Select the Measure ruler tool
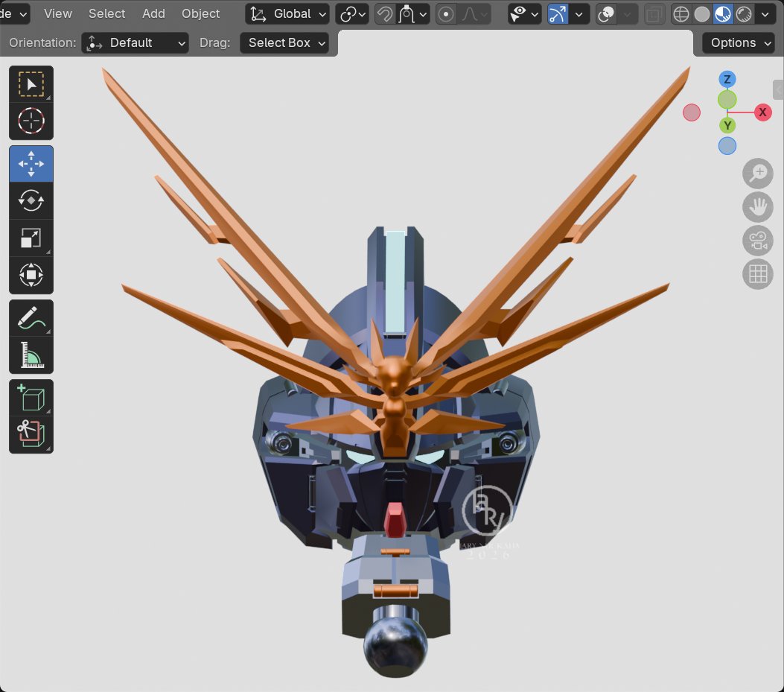Viewport: 784px width, 692px height. [31, 355]
